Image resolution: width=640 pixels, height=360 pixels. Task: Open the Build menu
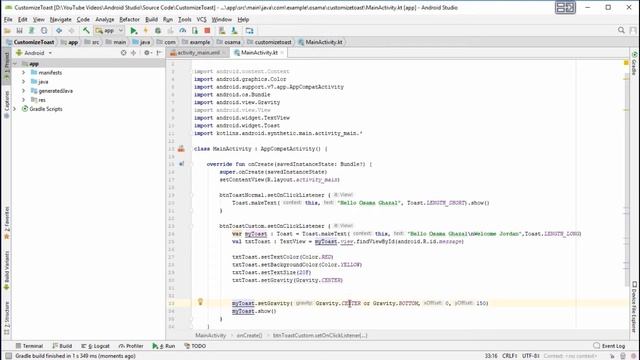(x=151, y=19)
